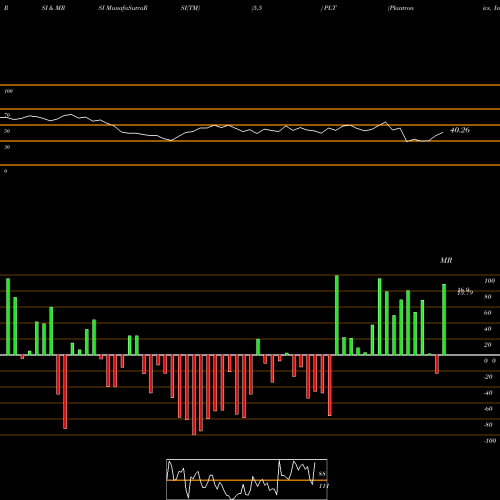The width and height of the screenshot is (500, 500).
Task: Click the MR axis label -100
Action: pyautogui.click(x=490, y=441)
